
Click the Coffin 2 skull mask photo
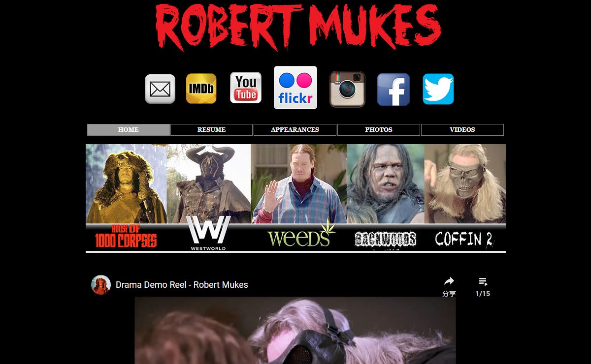(x=465, y=184)
